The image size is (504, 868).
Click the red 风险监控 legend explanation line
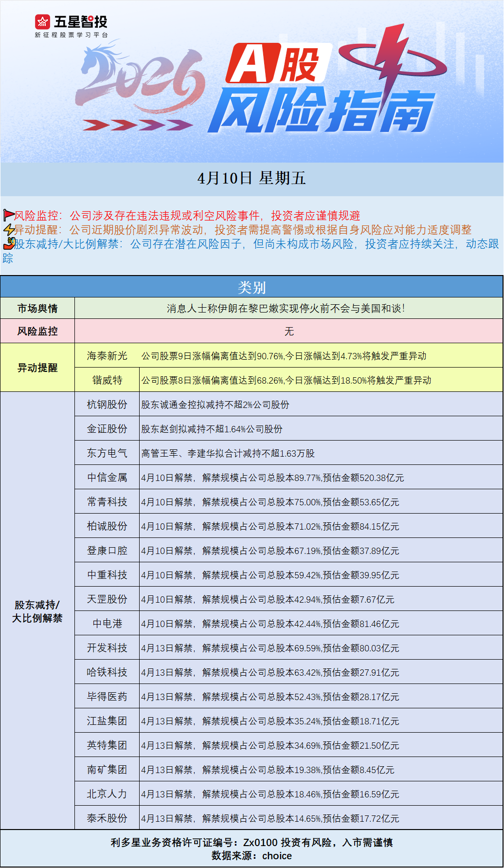pyautogui.click(x=187, y=215)
